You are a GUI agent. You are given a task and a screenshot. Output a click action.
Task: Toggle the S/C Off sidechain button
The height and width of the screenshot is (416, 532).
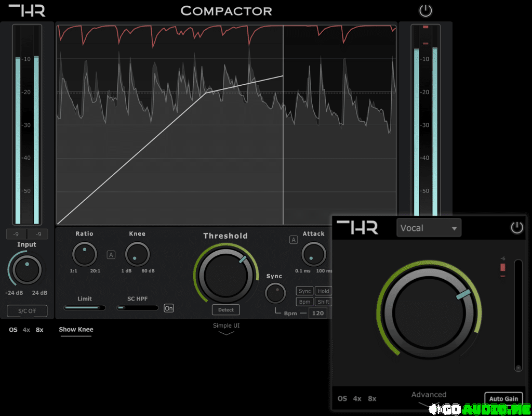[x=27, y=311]
